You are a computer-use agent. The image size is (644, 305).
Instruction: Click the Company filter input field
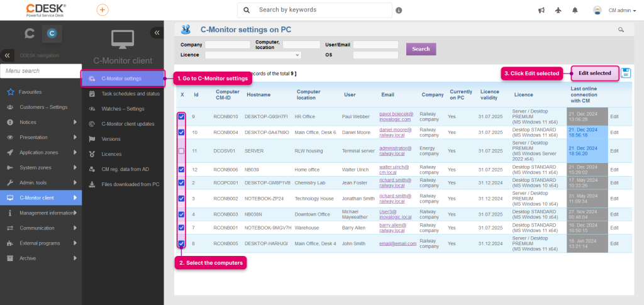click(x=228, y=45)
